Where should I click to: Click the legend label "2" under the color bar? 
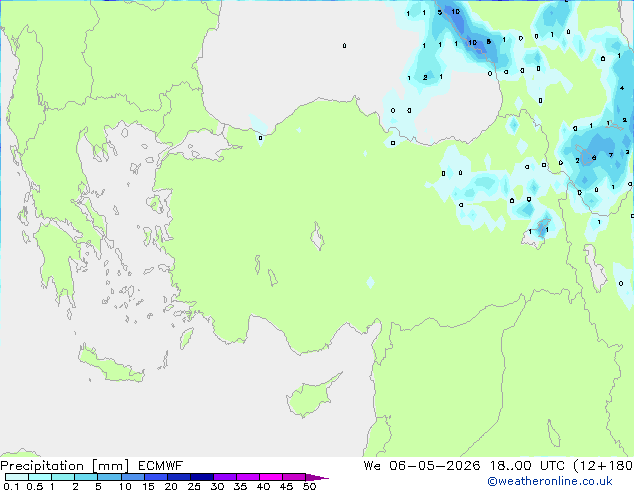coord(75,486)
